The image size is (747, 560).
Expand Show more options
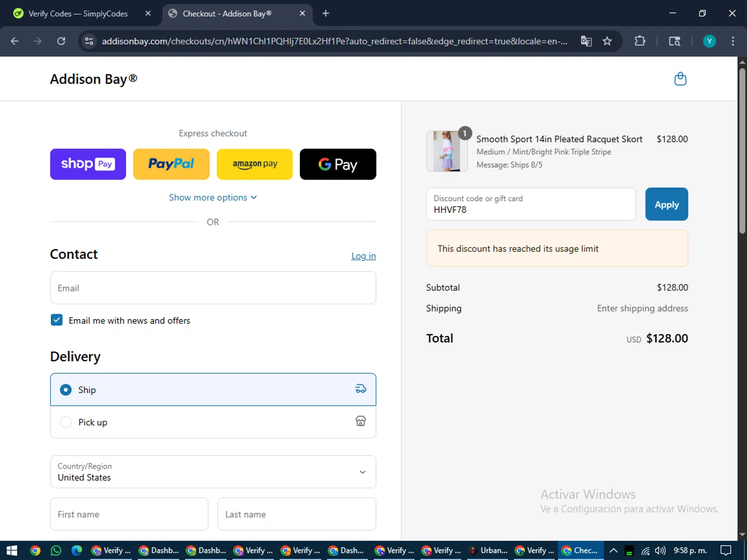pyautogui.click(x=213, y=198)
